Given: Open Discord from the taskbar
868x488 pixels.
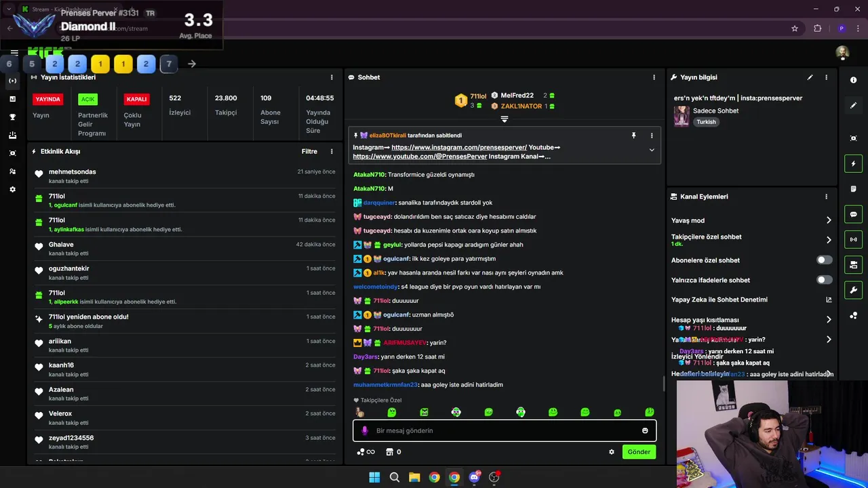Looking at the screenshot, I should [x=474, y=477].
